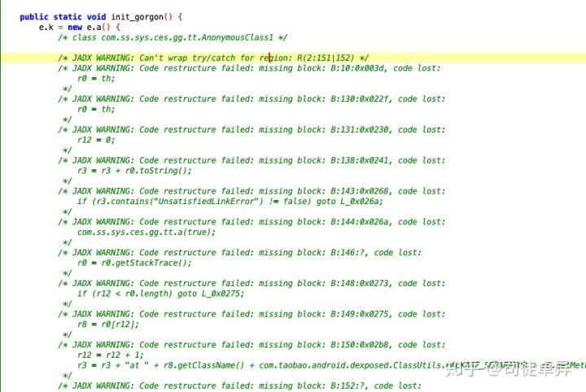Click the warning for missing block B:146:?
This screenshot has height=392, width=586.
[x=239, y=253]
